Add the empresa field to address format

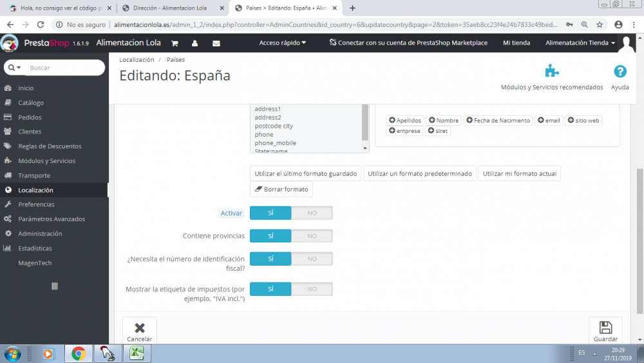coord(404,131)
